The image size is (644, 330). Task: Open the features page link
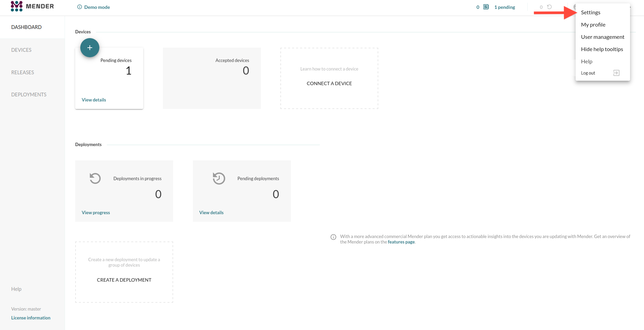401,242
